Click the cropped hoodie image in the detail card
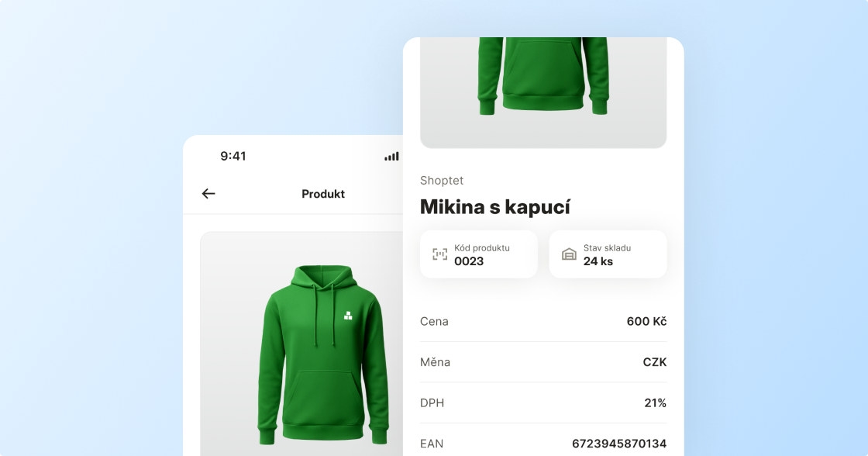 pos(543,92)
